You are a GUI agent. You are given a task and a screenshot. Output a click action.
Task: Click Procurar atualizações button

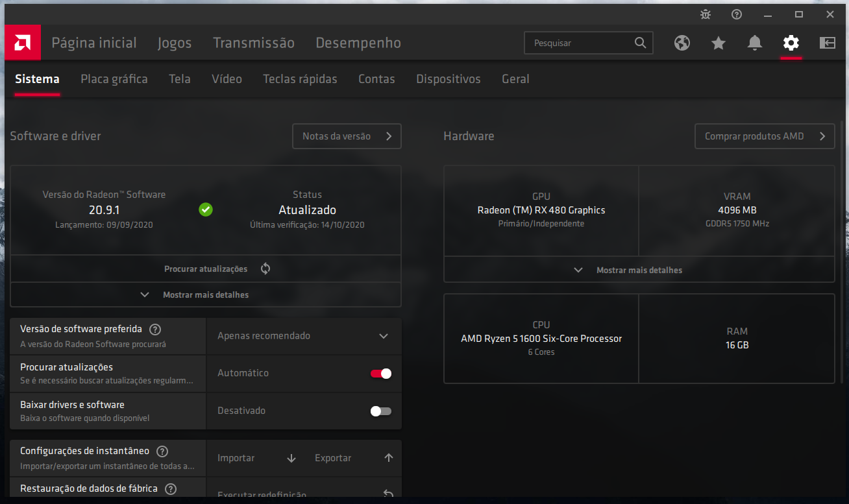(x=206, y=269)
